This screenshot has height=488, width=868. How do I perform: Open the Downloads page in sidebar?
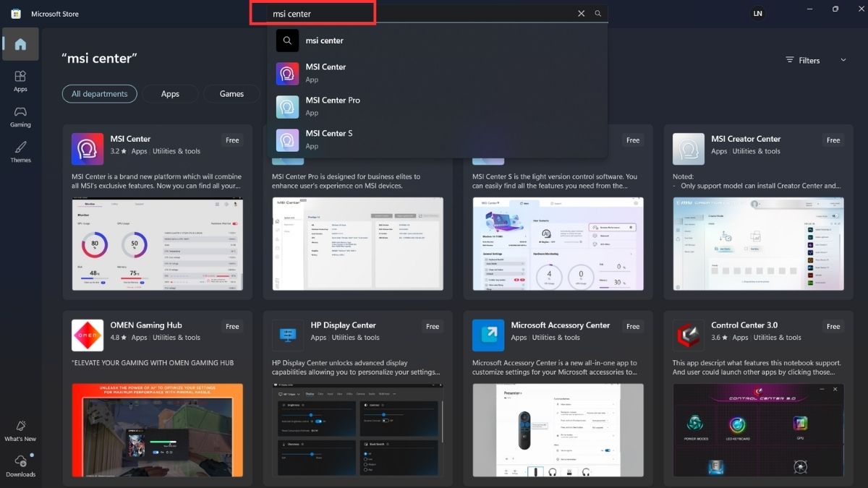click(x=20, y=466)
